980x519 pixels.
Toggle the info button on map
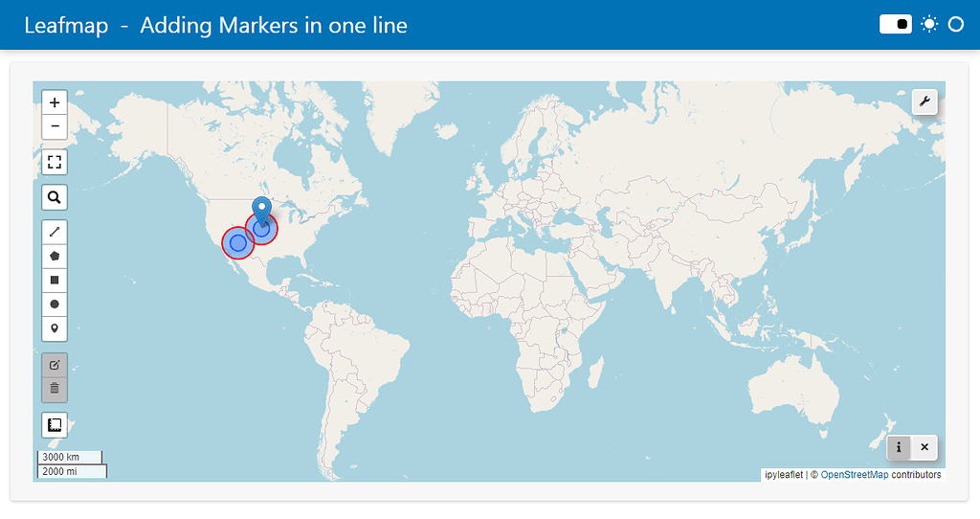(899, 447)
